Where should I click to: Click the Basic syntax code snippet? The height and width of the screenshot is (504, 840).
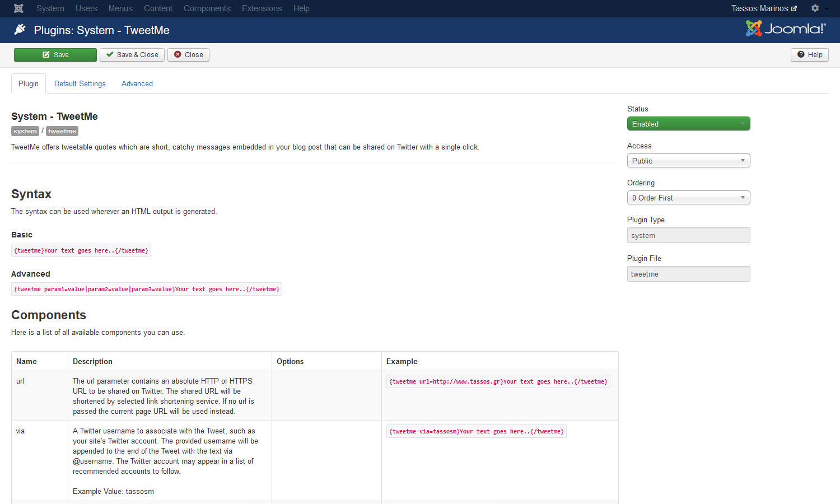(x=81, y=250)
